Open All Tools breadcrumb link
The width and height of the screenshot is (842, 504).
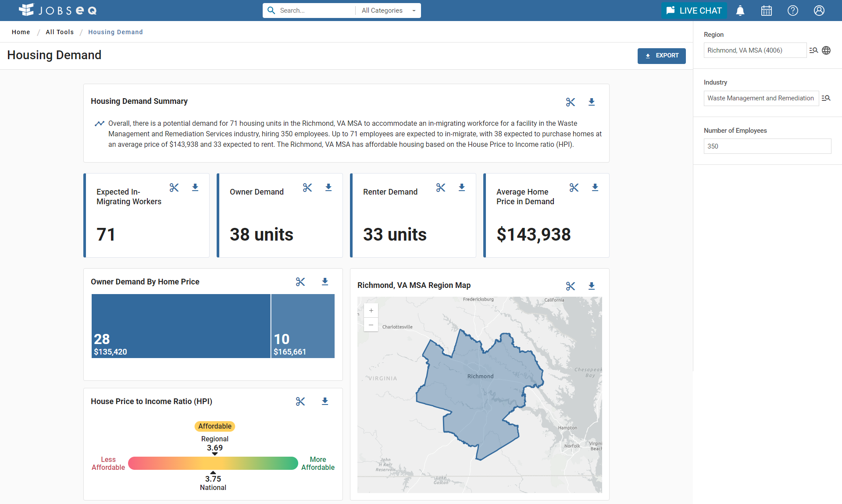60,32
